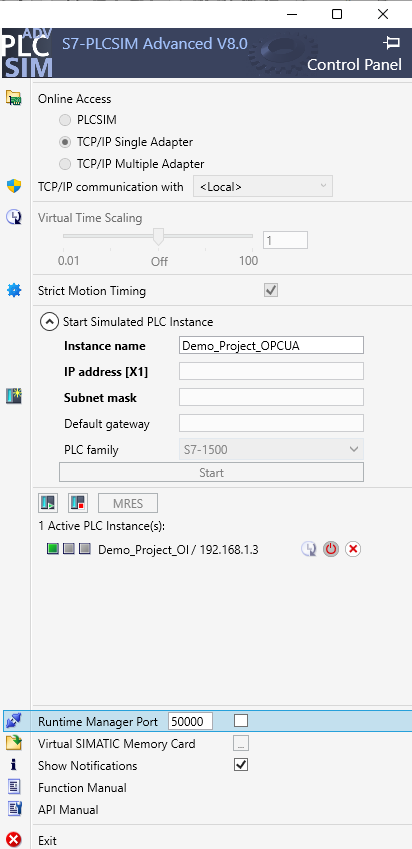Click the Virtual Time Scaling value field
This screenshot has width=412, height=849.
coord(285,240)
